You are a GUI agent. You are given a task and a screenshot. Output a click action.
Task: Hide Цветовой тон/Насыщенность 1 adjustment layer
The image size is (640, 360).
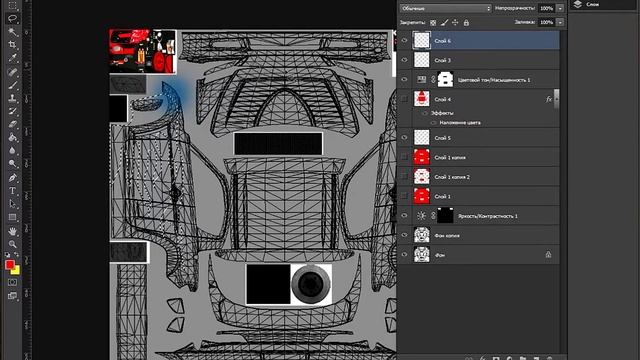(404, 80)
